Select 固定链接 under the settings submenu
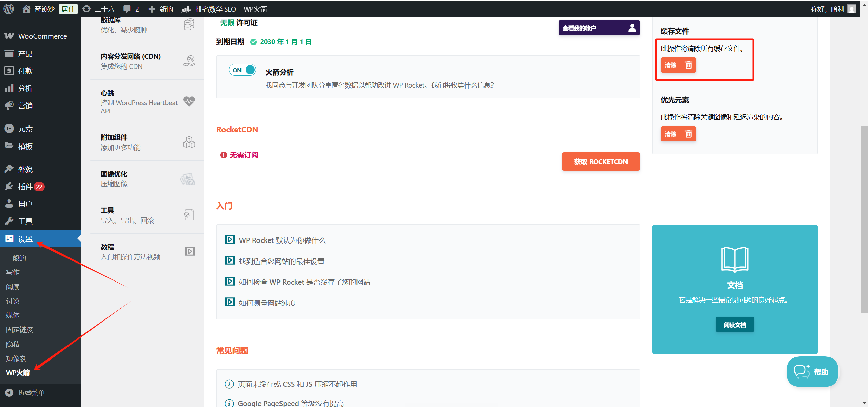This screenshot has height=407, width=868. tap(19, 330)
